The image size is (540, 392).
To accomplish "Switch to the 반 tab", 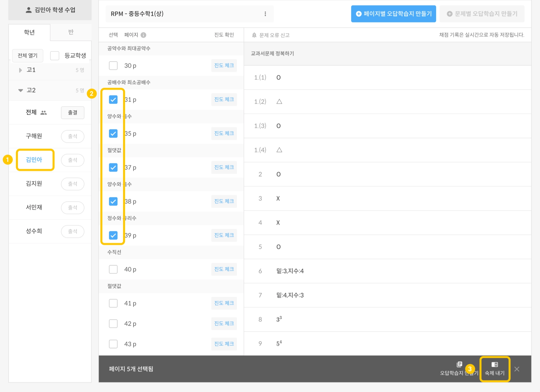I will click(x=71, y=32).
